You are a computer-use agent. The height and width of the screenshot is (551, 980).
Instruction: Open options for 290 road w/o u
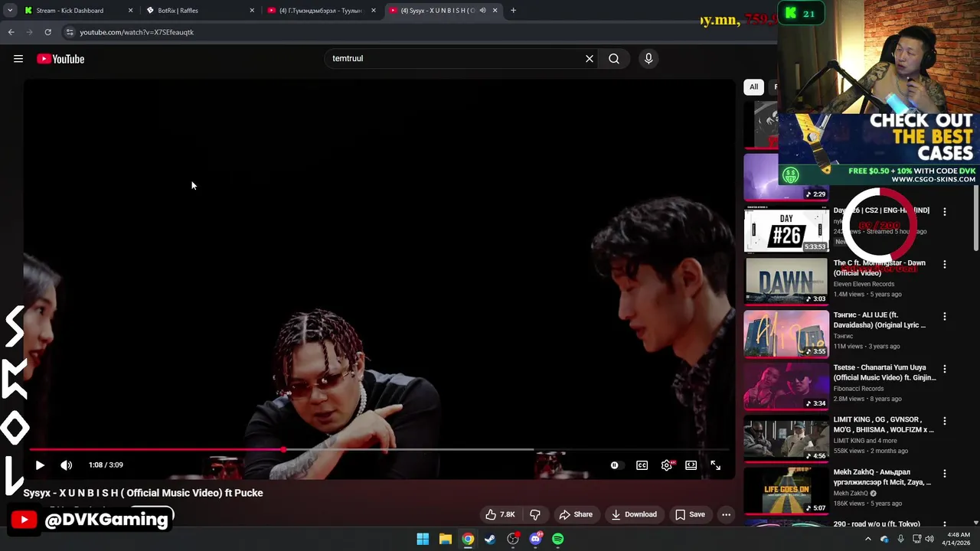pyautogui.click(x=945, y=526)
